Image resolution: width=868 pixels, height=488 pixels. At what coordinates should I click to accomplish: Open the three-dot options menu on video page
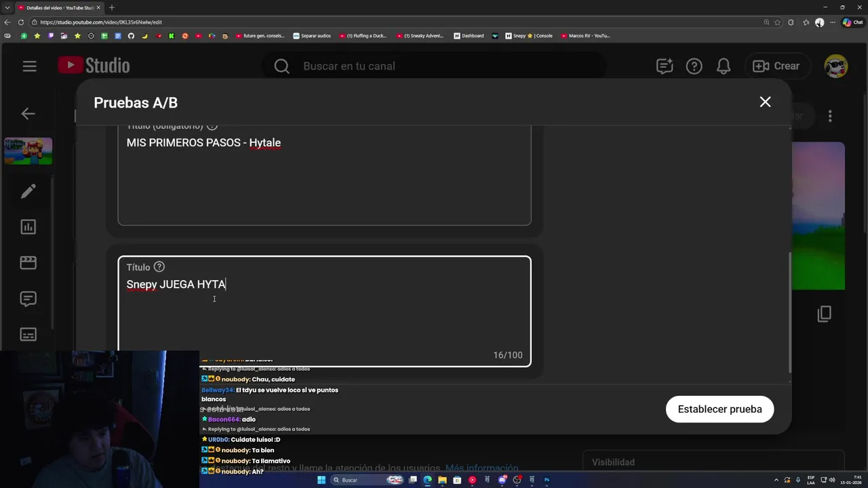click(x=830, y=116)
